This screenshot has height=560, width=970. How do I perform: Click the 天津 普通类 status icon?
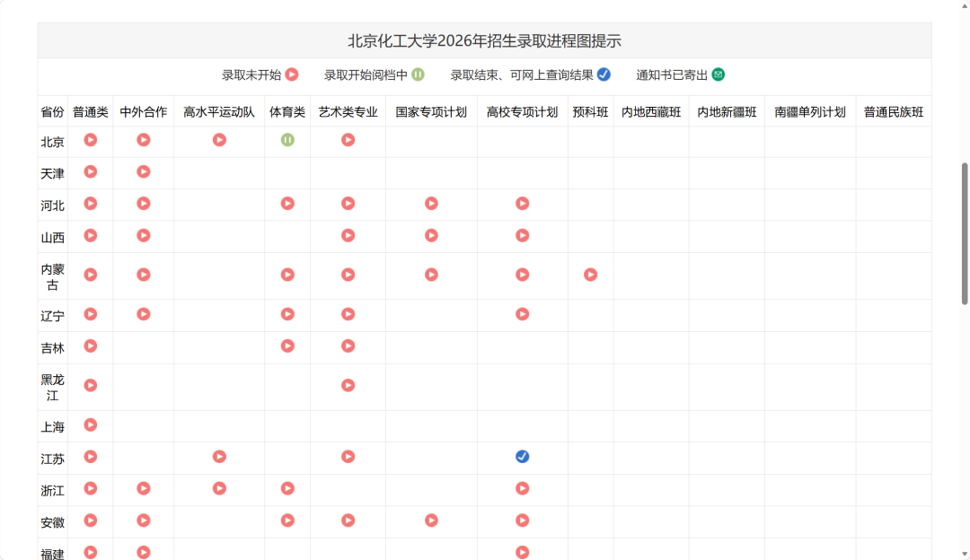[91, 171]
